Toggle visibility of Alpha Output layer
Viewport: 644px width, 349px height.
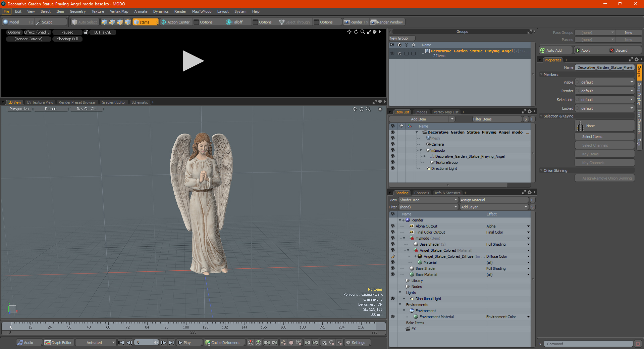(392, 226)
